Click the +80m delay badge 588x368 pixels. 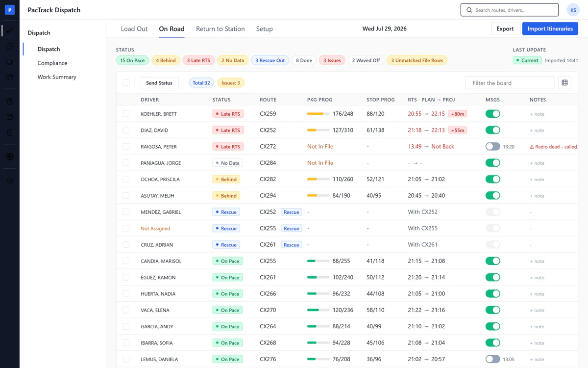coord(458,114)
